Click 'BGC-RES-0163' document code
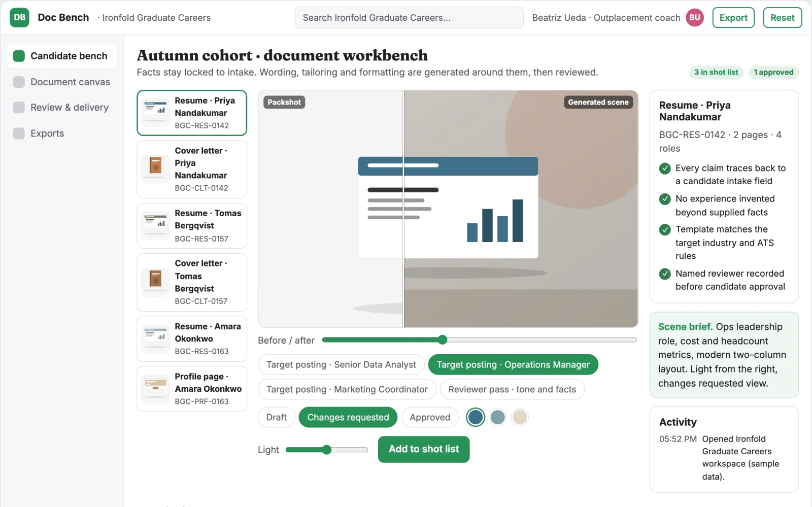812x507 pixels. (x=201, y=351)
